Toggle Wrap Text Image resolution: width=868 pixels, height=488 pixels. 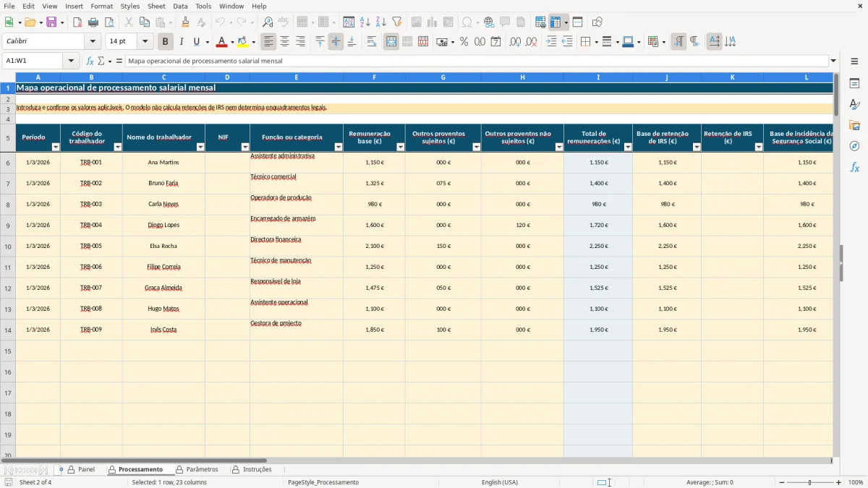point(372,42)
